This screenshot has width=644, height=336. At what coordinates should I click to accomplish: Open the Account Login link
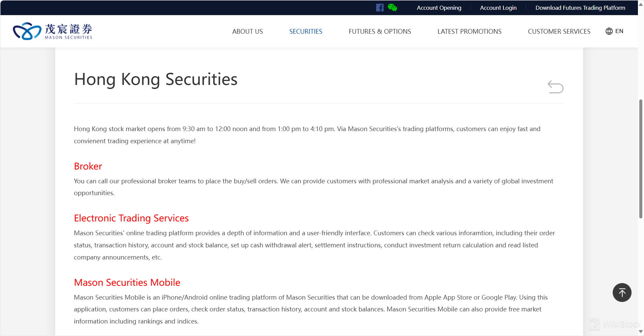[x=498, y=8]
